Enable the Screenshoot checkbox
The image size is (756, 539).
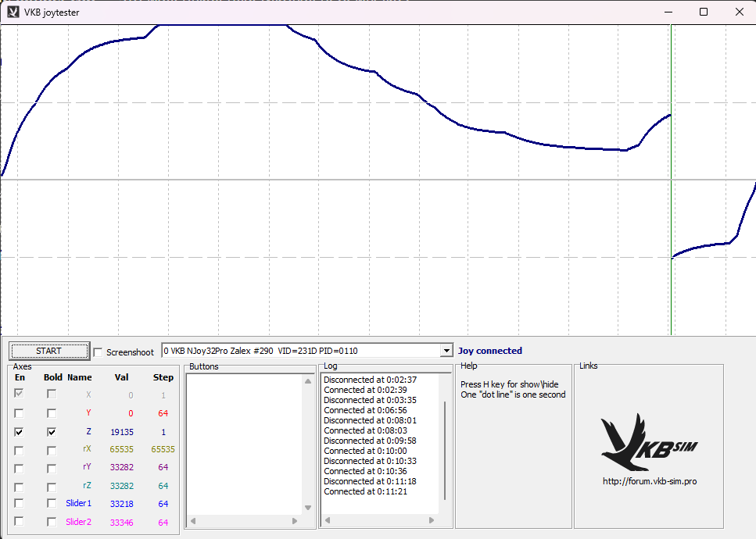tap(99, 352)
